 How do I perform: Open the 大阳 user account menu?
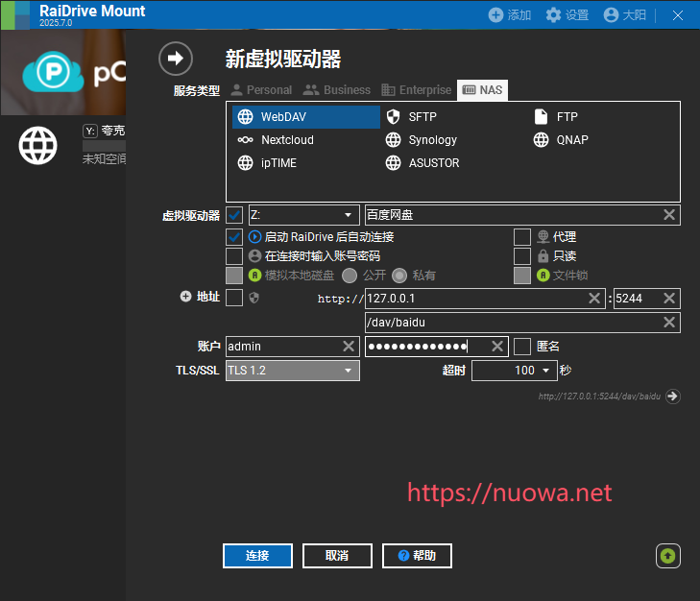(x=624, y=15)
